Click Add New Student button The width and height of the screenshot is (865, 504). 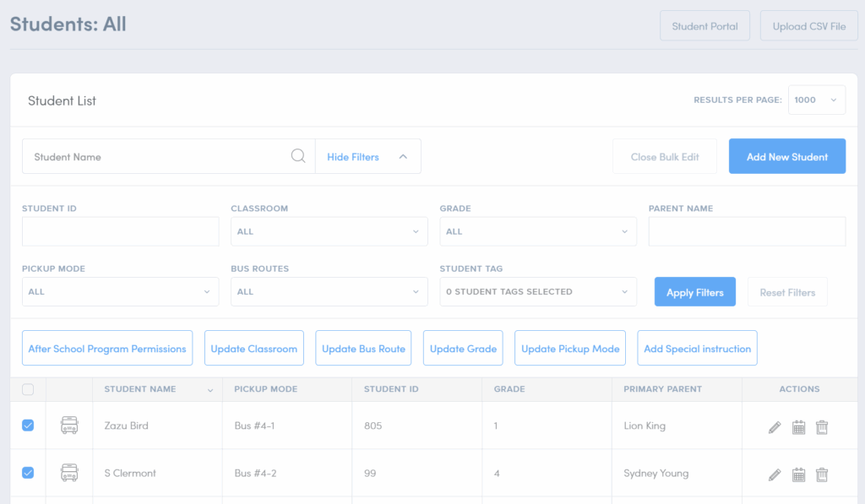click(x=787, y=157)
